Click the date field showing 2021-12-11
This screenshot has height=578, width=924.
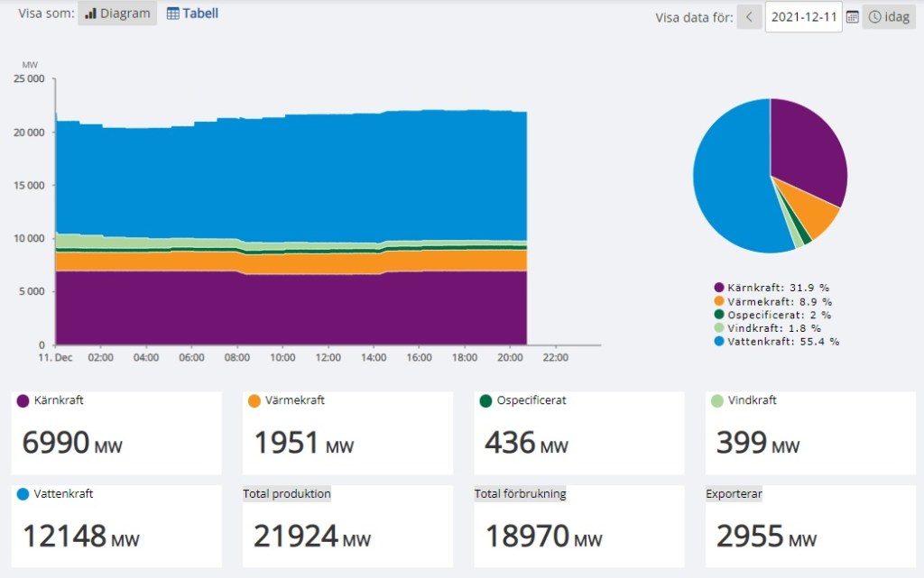click(x=803, y=17)
